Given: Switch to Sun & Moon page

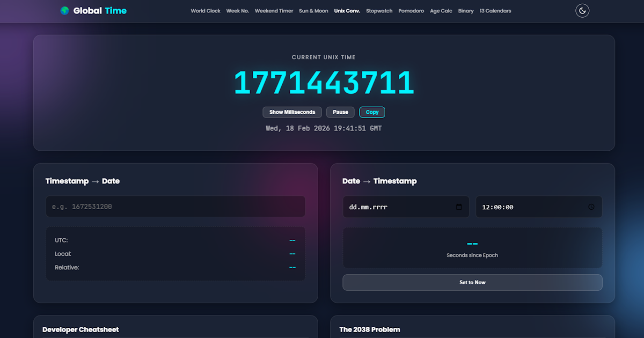Looking at the screenshot, I should [313, 11].
